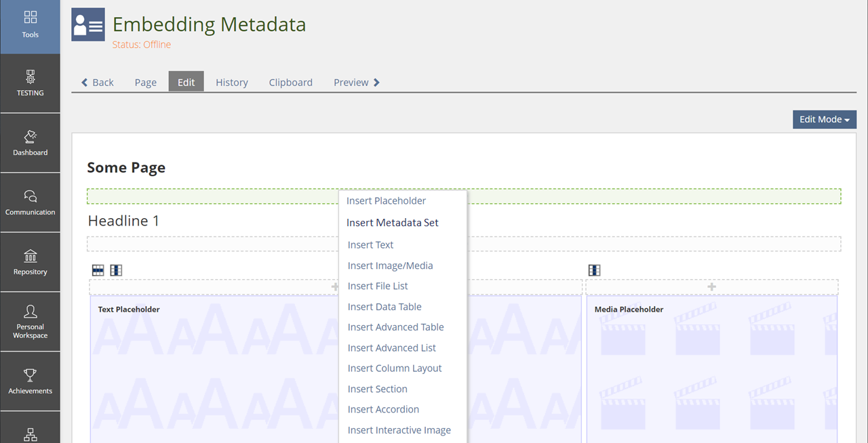Image resolution: width=868 pixels, height=443 pixels.
Task: Open the Tools sidebar section
Action: click(30, 24)
